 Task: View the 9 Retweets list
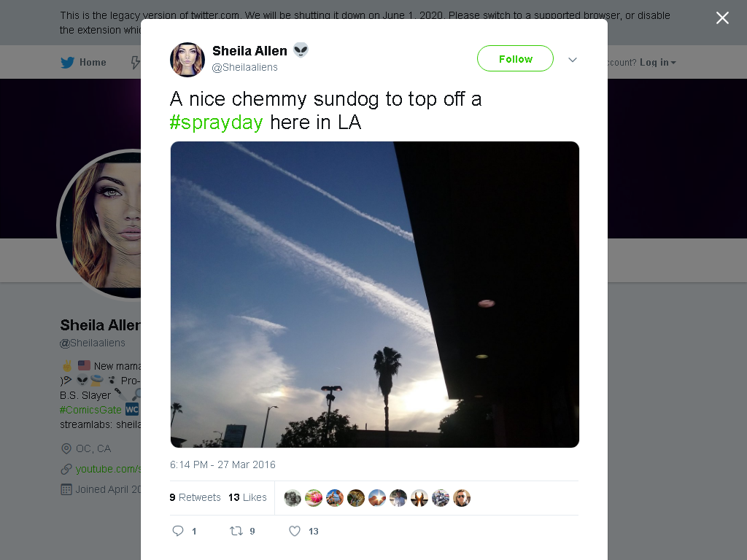point(195,497)
